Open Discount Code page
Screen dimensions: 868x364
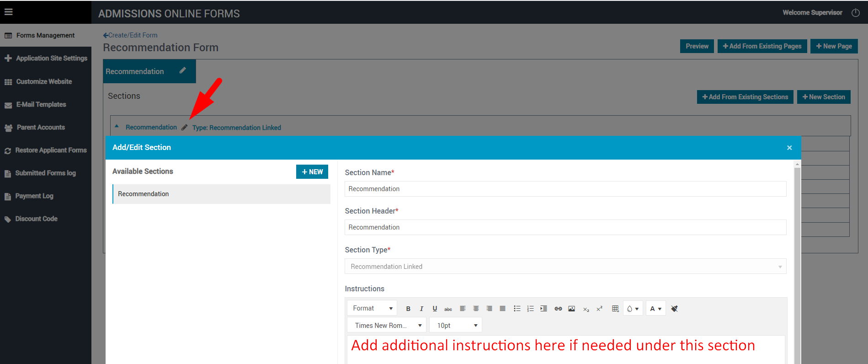(46, 219)
